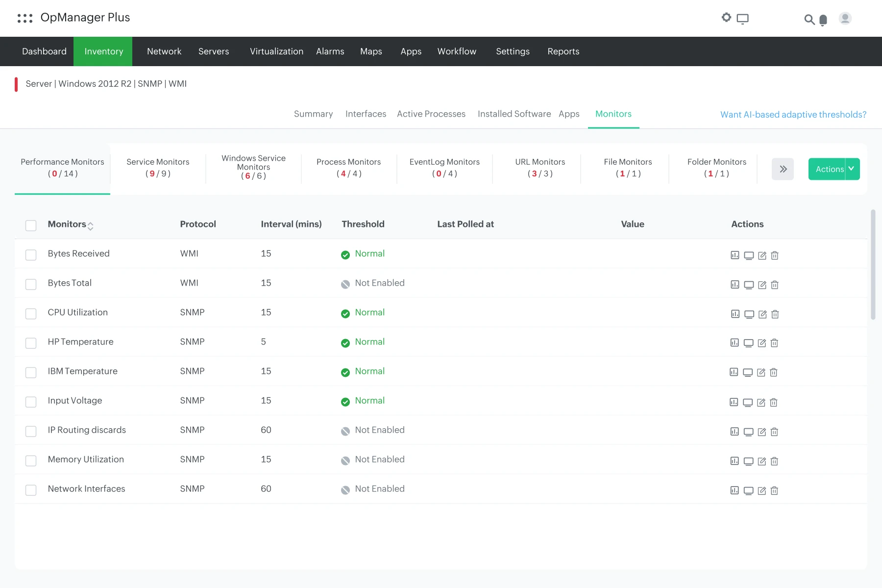Open the Service Monitors category
Screen dimensions: 882x588
[x=158, y=168]
